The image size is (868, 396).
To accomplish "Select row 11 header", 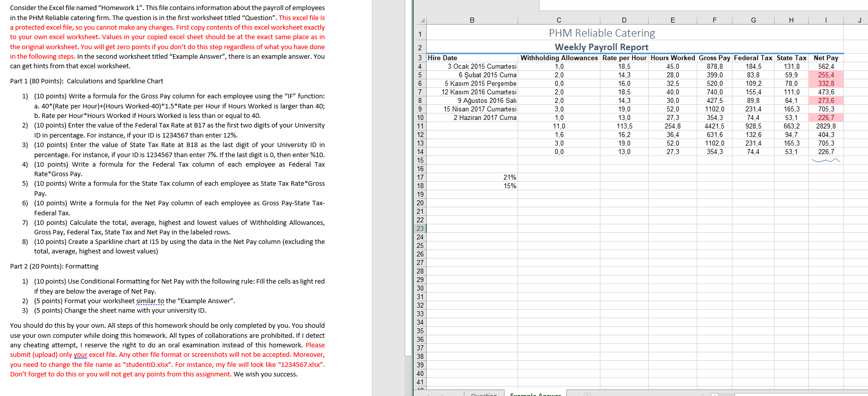I will [x=420, y=126].
